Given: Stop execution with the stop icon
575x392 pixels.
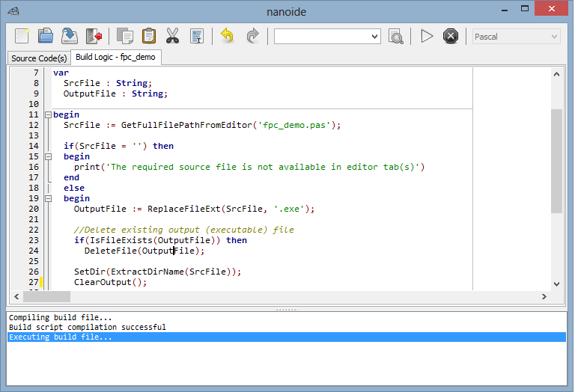Looking at the screenshot, I should click(450, 36).
